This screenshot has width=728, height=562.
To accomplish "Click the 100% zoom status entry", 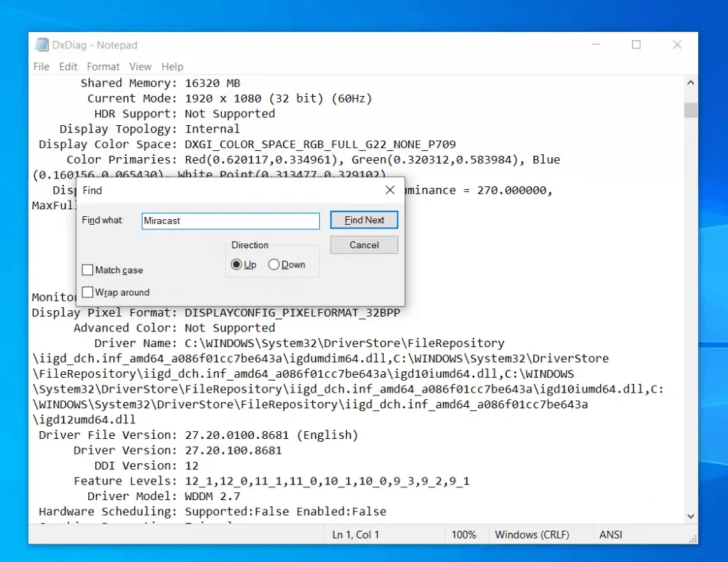I will [464, 534].
